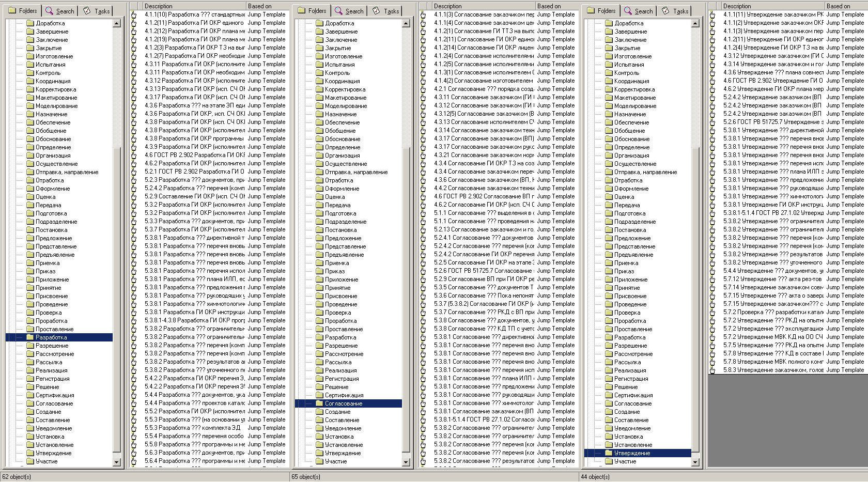Click the hand icon beside row 4.1.1(10) Разработка
Viewport: 868px width, 482px height.
coord(134,14)
